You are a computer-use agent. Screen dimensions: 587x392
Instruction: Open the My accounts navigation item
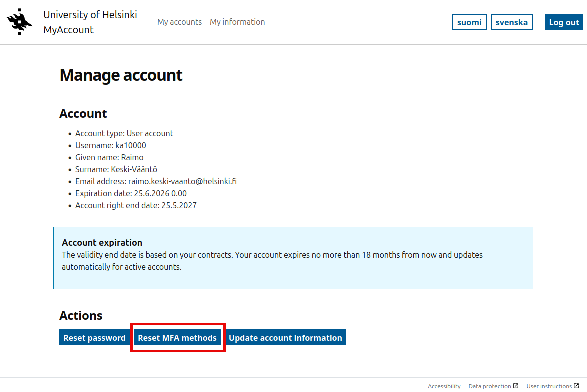point(179,22)
